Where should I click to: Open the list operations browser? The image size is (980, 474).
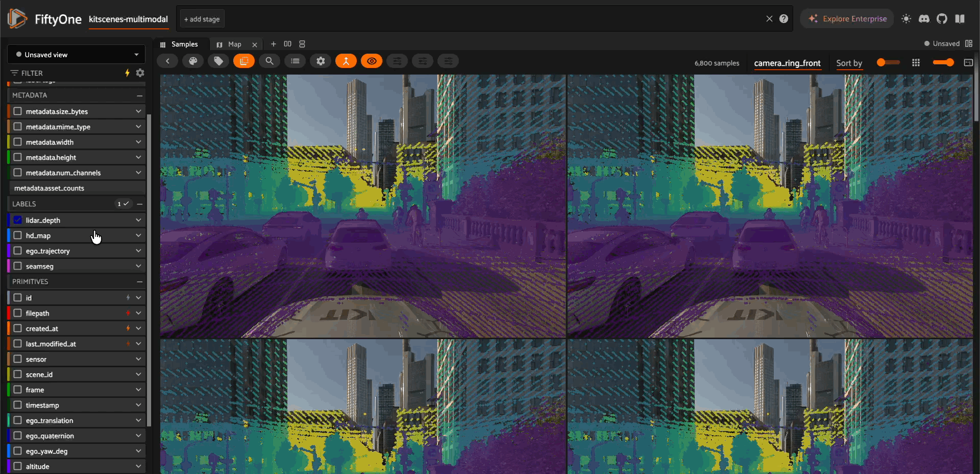(x=295, y=61)
